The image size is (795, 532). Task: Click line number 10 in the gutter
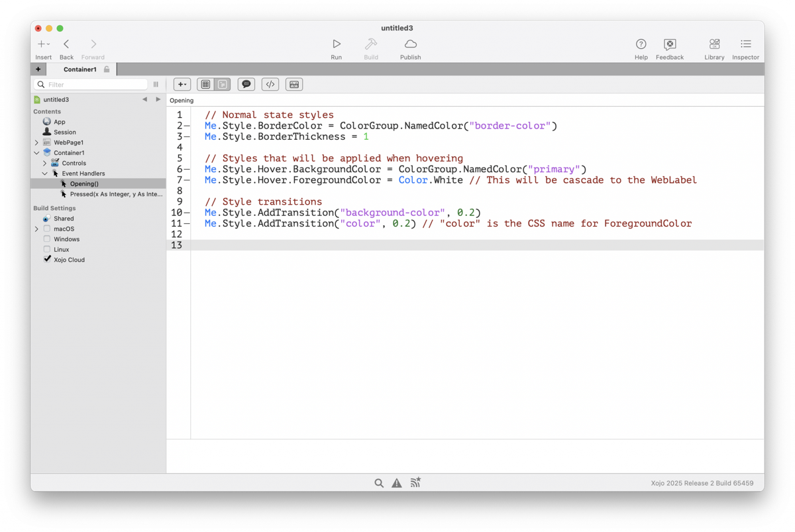point(176,213)
